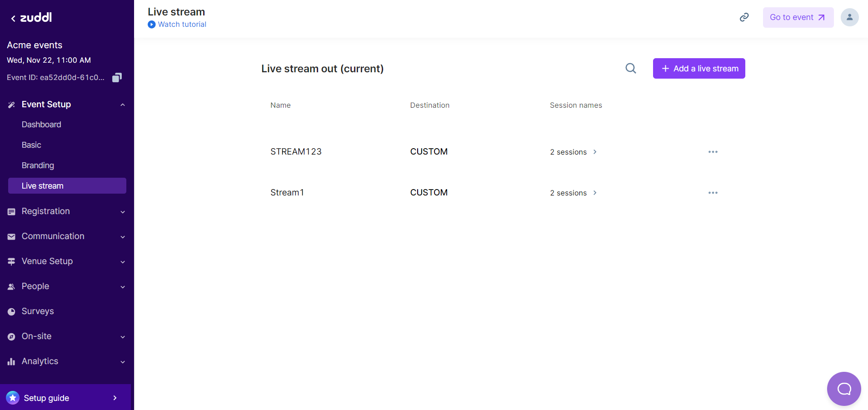Open the search icon for live streams
This screenshot has width=868, height=410.
pos(630,68)
